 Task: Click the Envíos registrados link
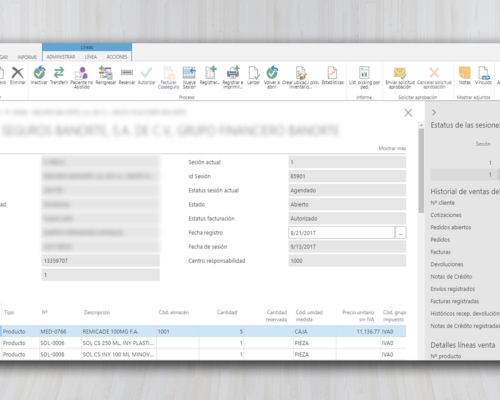452,289
